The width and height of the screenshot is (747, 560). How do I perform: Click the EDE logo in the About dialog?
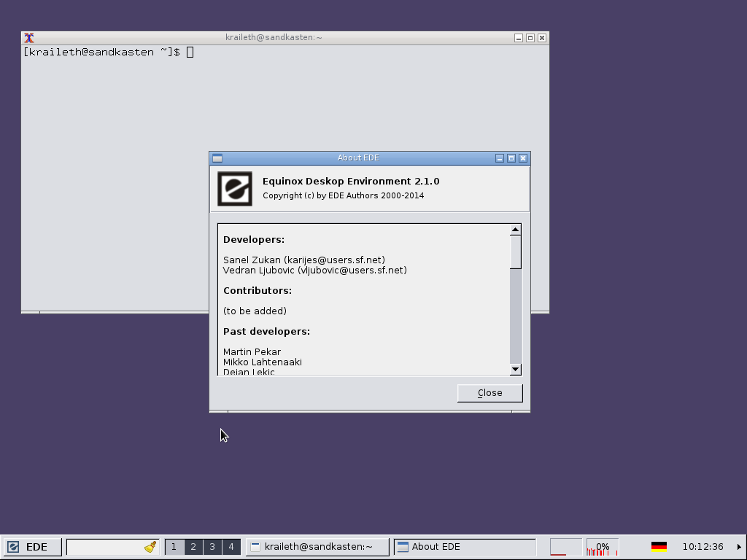pos(234,188)
